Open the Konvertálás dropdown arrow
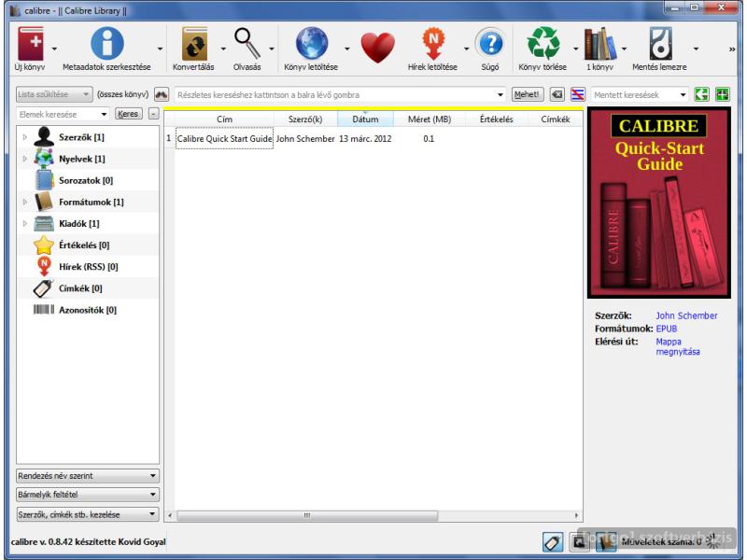 click(x=223, y=49)
